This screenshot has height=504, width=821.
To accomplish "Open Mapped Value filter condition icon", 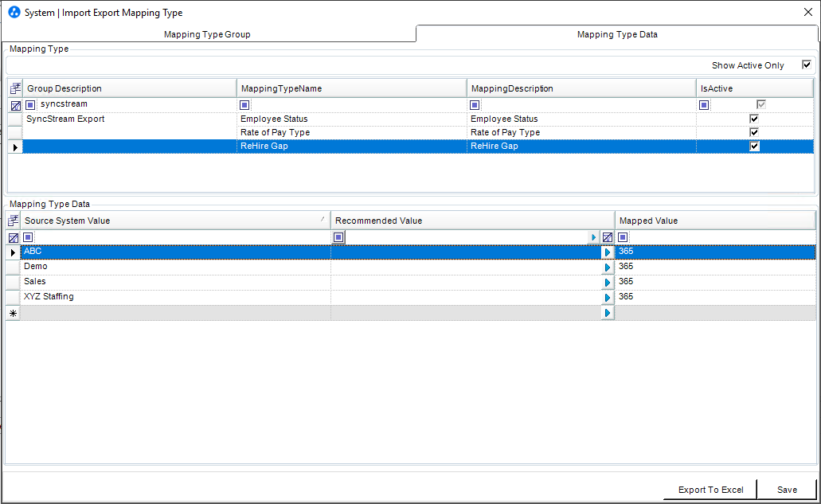I will pos(623,237).
